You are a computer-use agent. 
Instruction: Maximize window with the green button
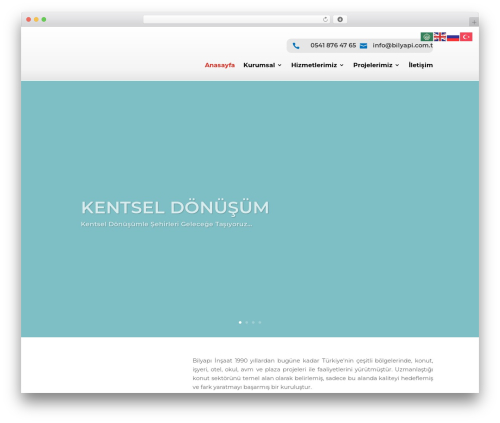(44, 19)
